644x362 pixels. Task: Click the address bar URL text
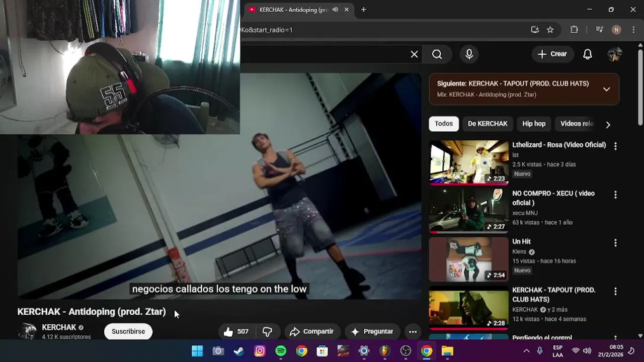point(267,30)
